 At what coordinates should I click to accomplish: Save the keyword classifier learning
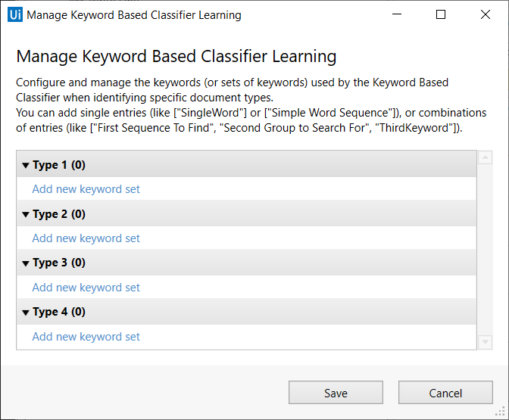[336, 393]
